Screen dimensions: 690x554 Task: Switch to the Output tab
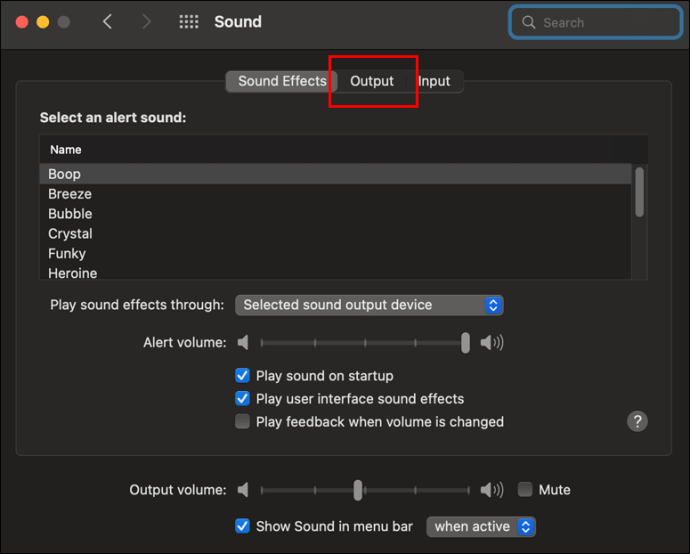(372, 81)
